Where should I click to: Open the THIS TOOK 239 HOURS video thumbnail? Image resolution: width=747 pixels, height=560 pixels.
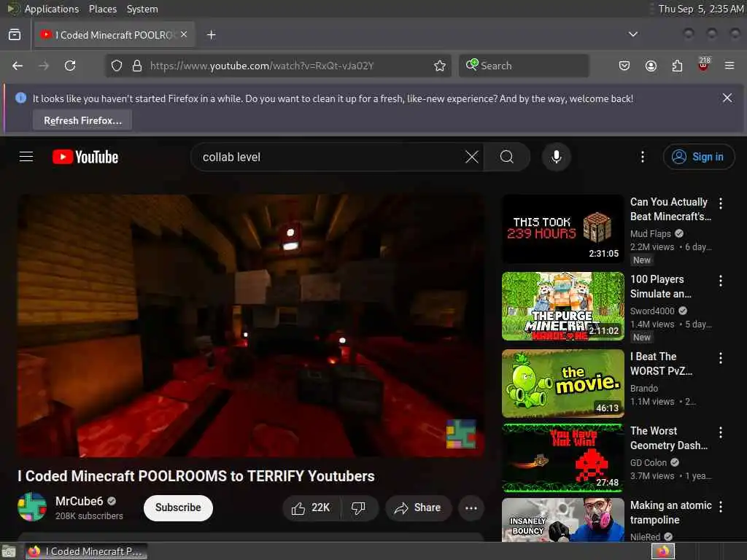[x=562, y=228]
